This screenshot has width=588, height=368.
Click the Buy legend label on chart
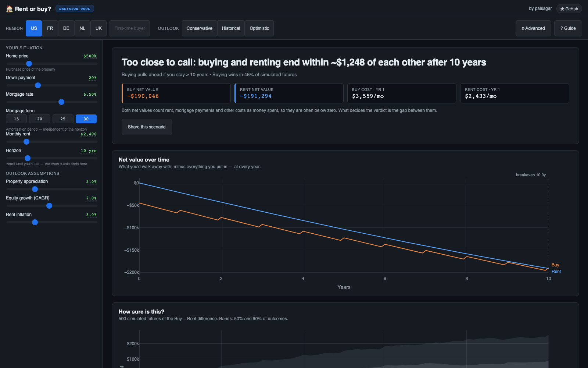tap(555, 265)
